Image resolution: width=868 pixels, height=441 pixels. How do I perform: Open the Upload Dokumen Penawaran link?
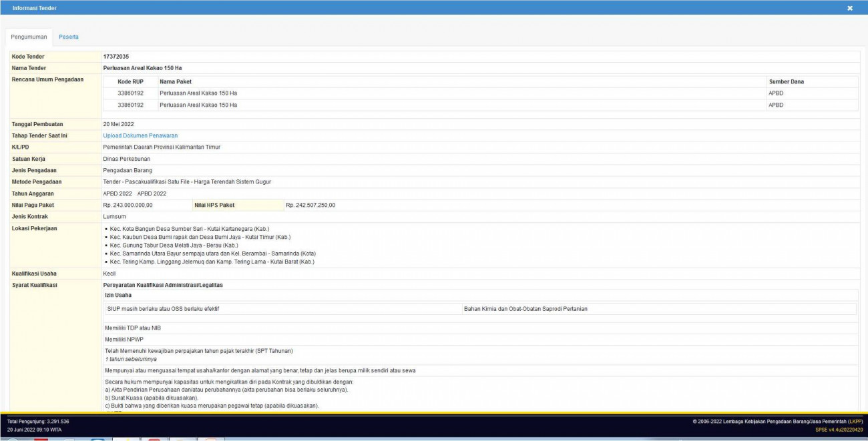coord(140,135)
